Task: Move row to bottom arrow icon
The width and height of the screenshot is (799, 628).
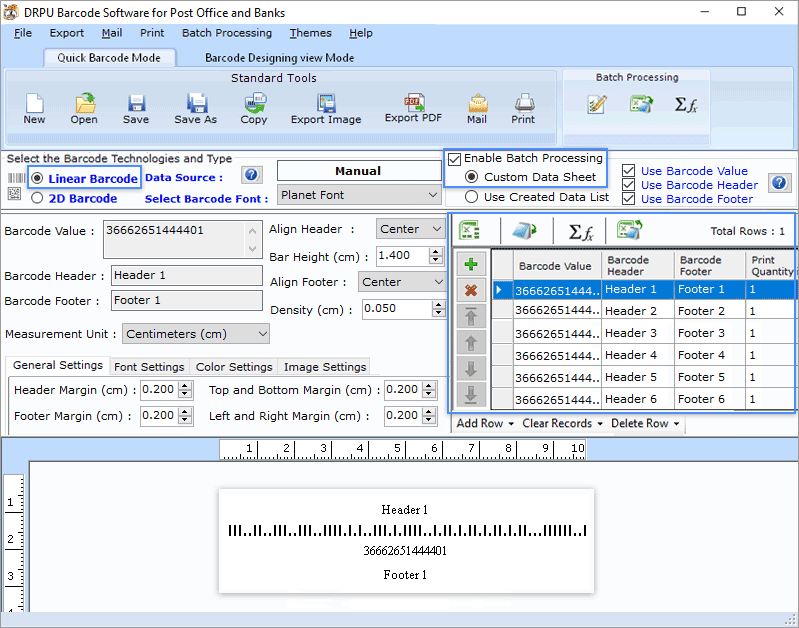Action: click(x=471, y=395)
